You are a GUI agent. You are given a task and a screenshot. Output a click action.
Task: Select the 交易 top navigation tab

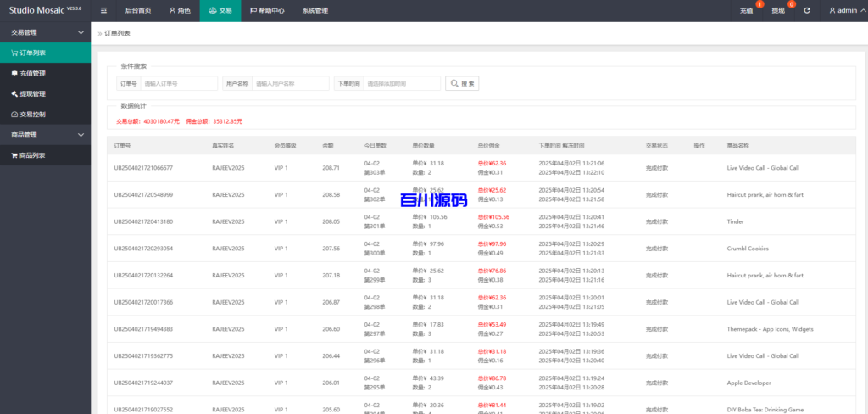(220, 10)
